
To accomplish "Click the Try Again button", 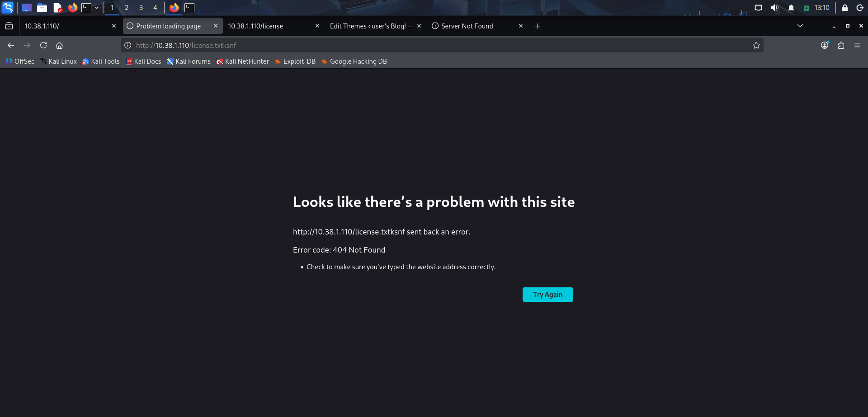I will 547,294.
